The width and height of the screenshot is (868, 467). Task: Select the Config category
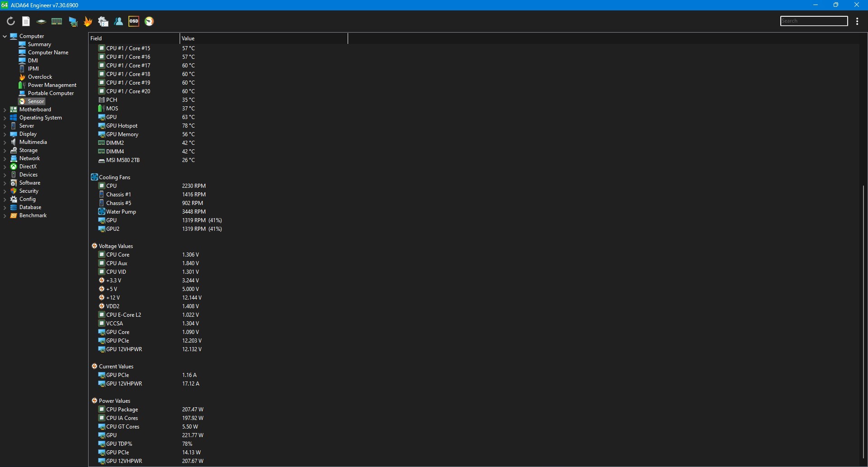pos(23,199)
